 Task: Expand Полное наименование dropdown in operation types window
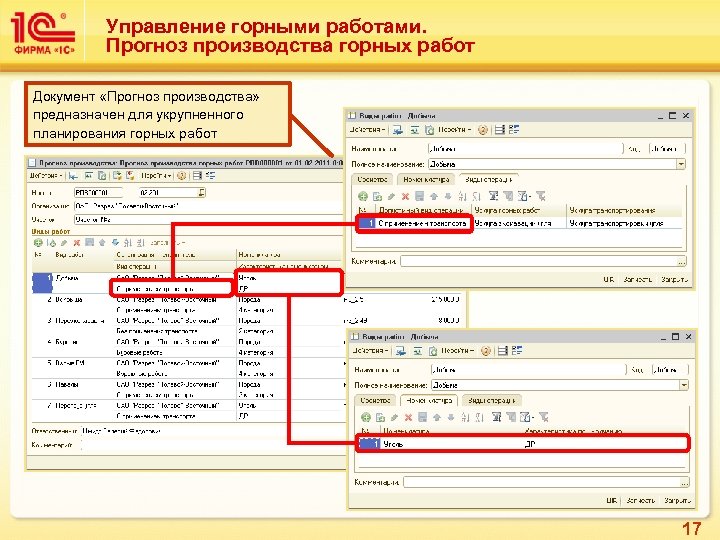(681, 164)
